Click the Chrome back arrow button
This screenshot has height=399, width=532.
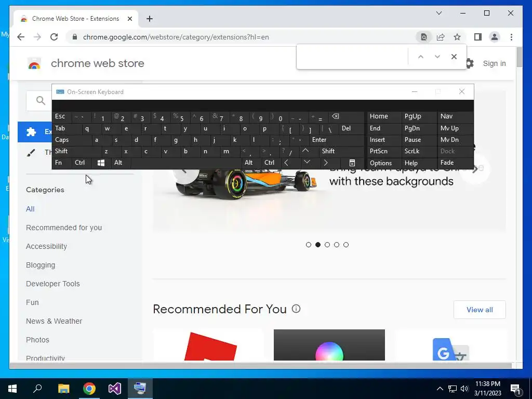pos(21,37)
